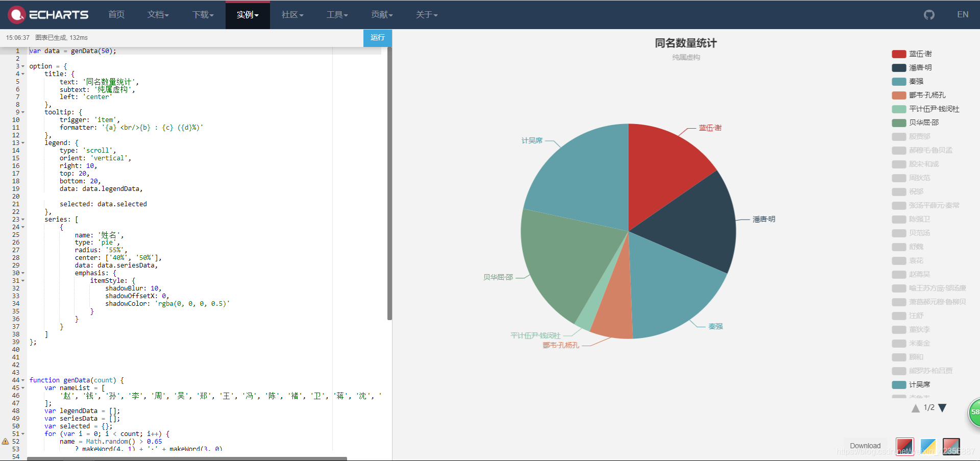Click the teal 秦强 pie slice
Viewport: 980px width, 461px height.
(669, 288)
